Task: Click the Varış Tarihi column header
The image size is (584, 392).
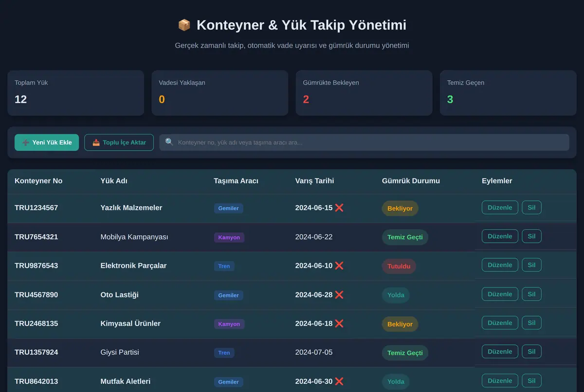Action: click(314, 181)
